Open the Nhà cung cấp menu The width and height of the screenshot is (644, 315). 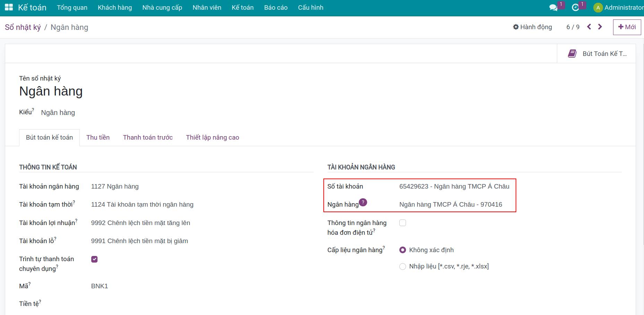coord(162,8)
